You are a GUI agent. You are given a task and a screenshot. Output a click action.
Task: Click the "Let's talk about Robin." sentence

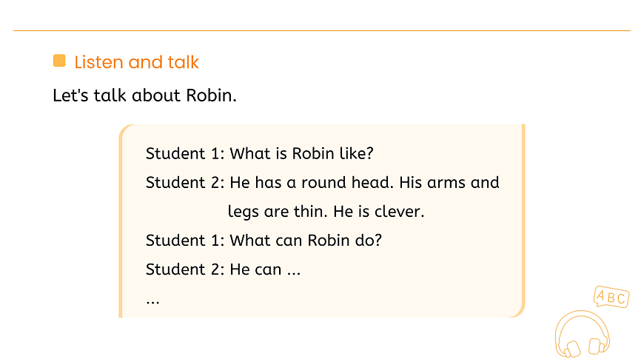145,95
